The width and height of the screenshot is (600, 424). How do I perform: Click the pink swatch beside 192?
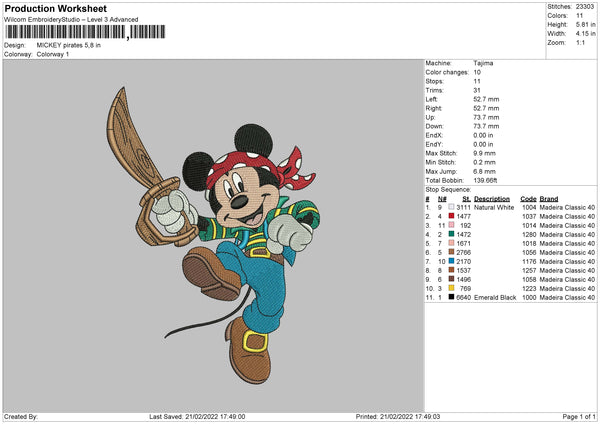[452, 225]
